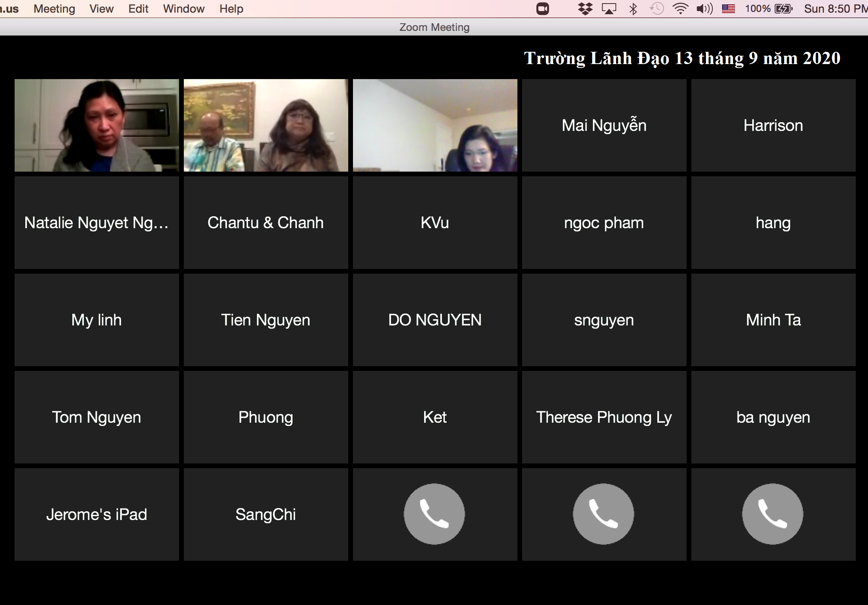Select the DO NGUYEN participant tile
The image size is (868, 605).
click(x=435, y=320)
